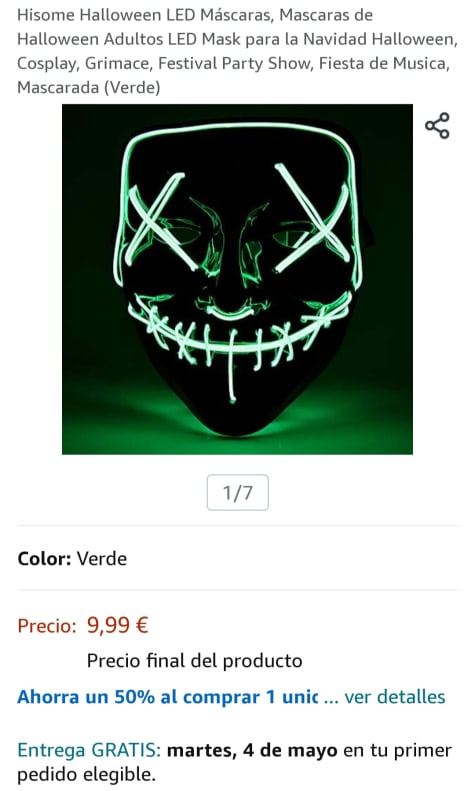Tap the 'pedido elegible' text
Image resolution: width=475 pixels, height=791 pixels.
pyautogui.click(x=86, y=774)
